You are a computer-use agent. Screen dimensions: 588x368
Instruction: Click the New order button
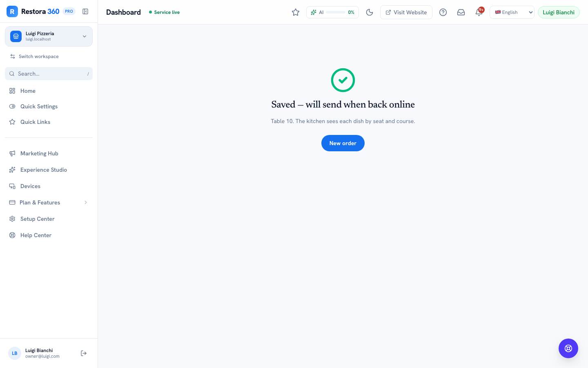pos(343,143)
